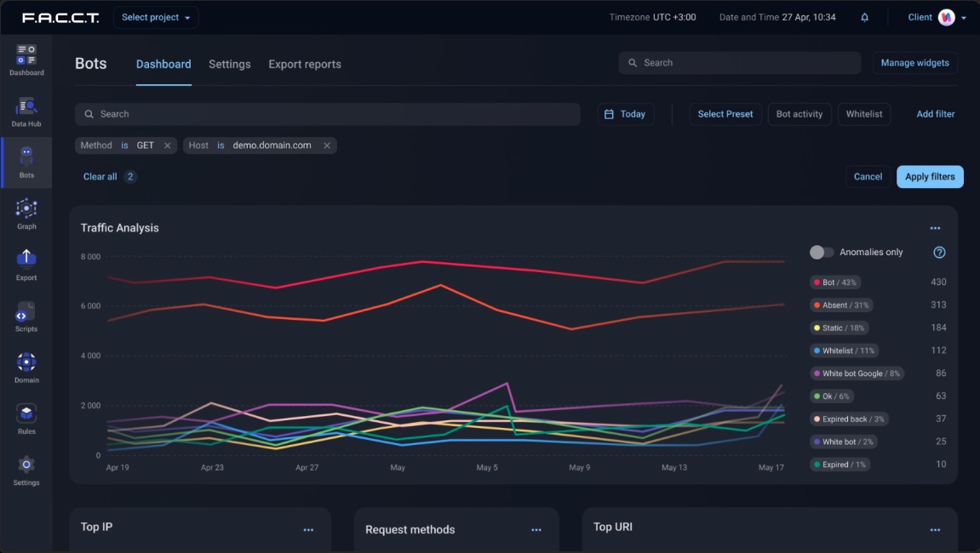Image resolution: width=980 pixels, height=553 pixels.
Task: Click the red swatch beside Absent / 31%
Action: pyautogui.click(x=817, y=305)
